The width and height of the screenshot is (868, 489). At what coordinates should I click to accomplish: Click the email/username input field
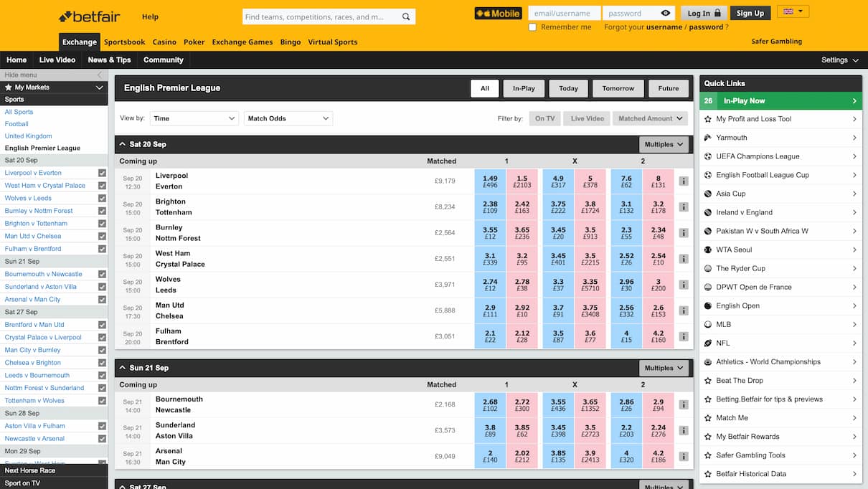564,13
